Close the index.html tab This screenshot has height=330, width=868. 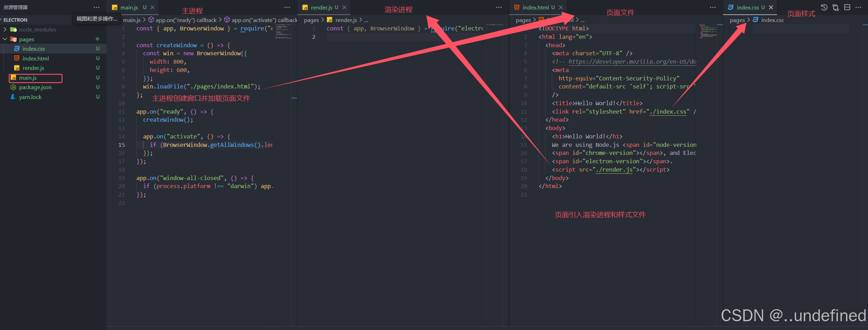pos(560,7)
